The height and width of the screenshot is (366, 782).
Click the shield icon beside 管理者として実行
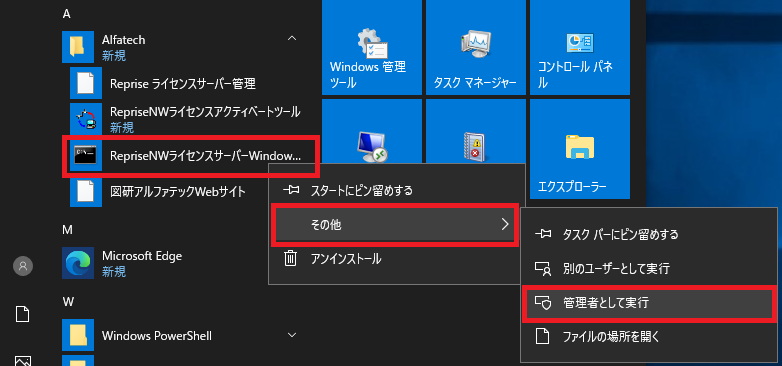click(543, 303)
